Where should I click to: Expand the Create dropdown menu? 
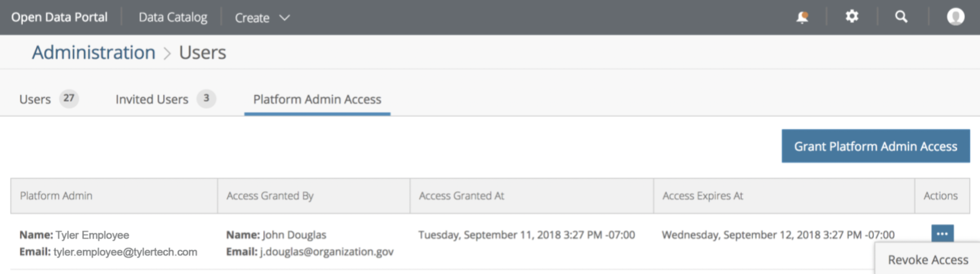(x=262, y=17)
